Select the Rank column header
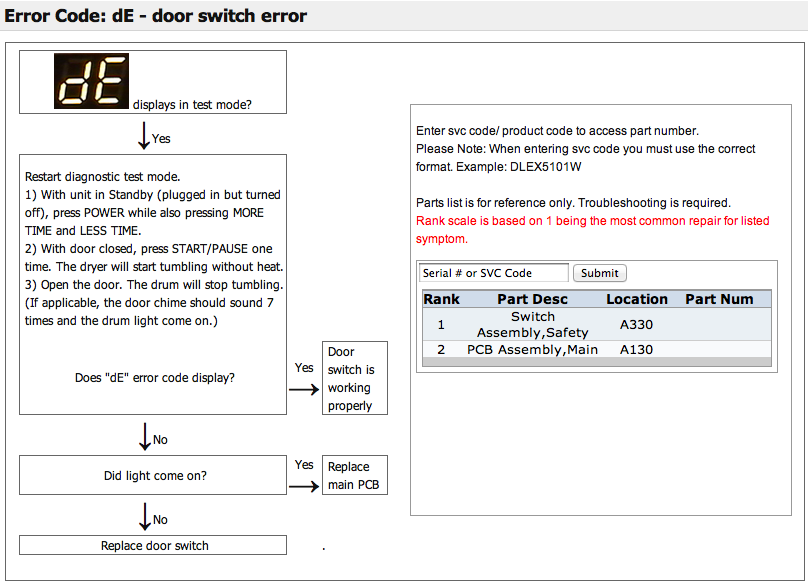This screenshot has width=808, height=585. pyautogui.click(x=442, y=299)
